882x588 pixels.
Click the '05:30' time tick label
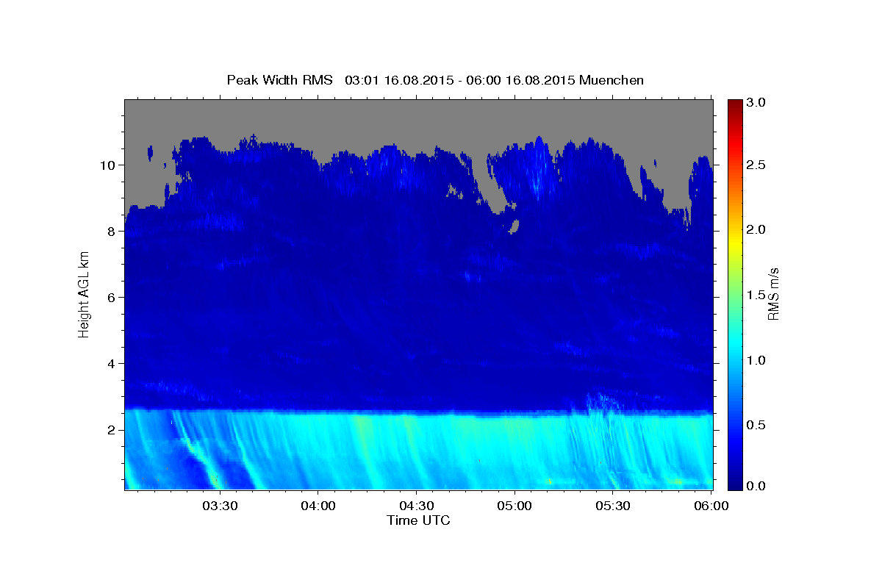[612, 506]
